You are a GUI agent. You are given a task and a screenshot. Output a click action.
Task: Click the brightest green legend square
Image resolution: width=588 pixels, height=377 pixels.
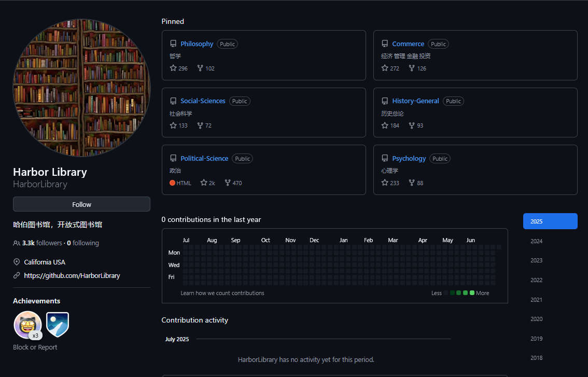point(472,293)
